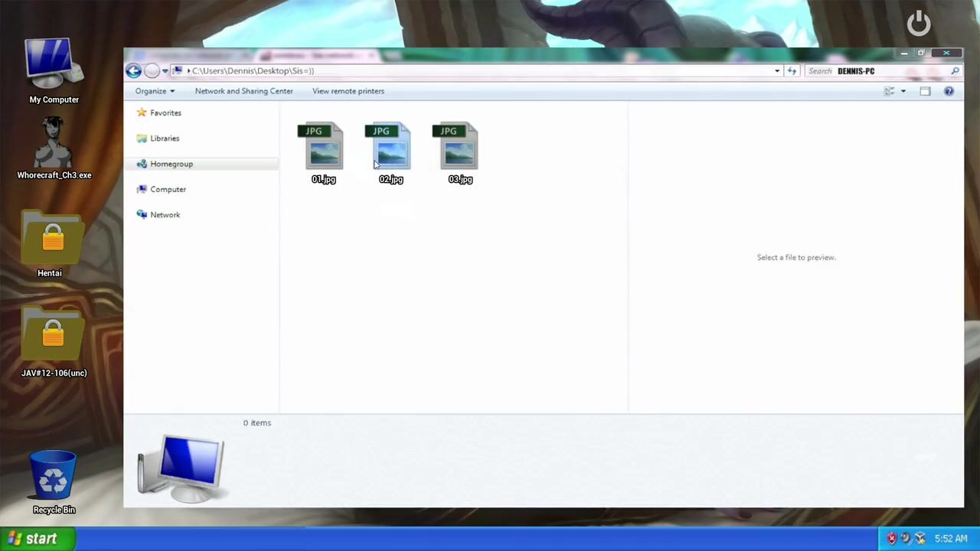Click the change view icon in toolbar
The image size is (980, 551).
tap(889, 91)
